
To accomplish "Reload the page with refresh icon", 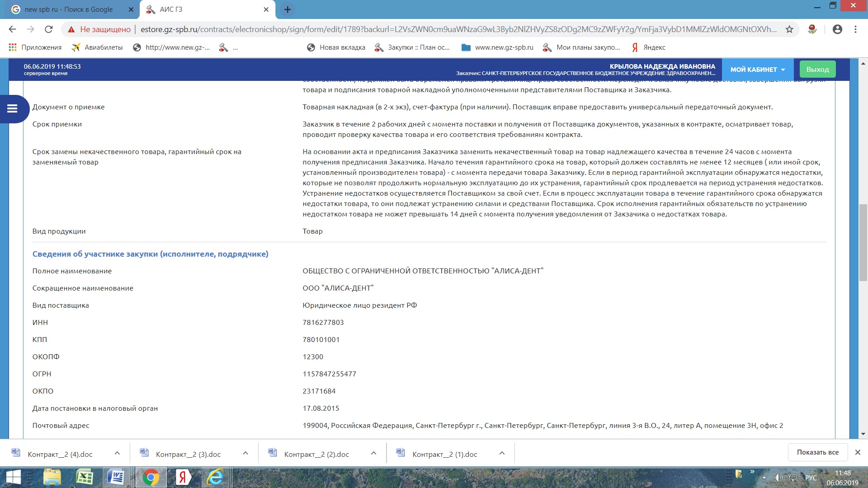I will coord(48,29).
